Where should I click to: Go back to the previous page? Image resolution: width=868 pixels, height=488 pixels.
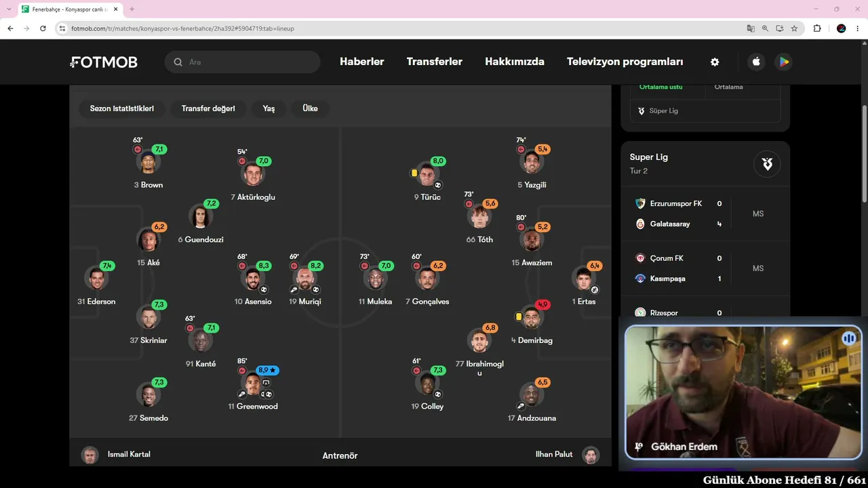10,28
